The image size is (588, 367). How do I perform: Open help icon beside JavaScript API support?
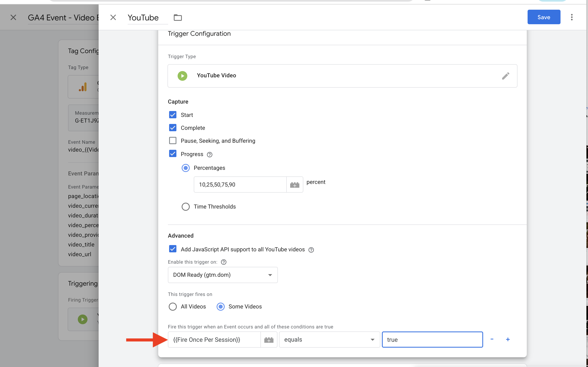coord(311,250)
